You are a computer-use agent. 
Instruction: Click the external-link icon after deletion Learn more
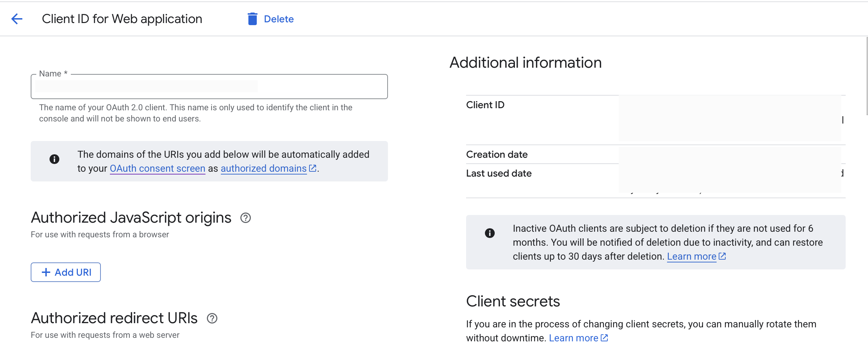click(x=722, y=256)
